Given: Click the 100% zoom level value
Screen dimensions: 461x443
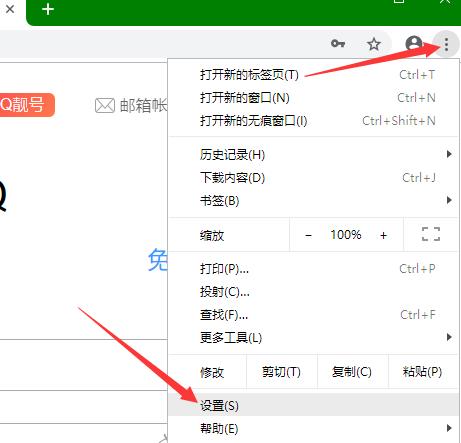Looking at the screenshot, I should (x=346, y=235).
